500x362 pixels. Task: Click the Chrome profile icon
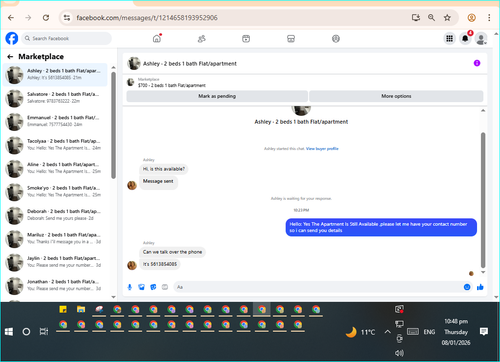(x=471, y=18)
